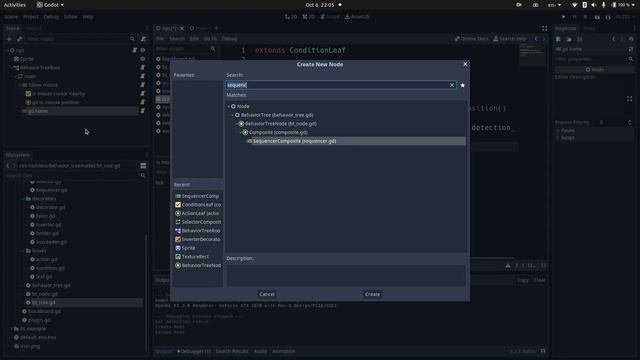Open the Editor menu
Viewport: 640px width, 360px height.
[x=71, y=17]
